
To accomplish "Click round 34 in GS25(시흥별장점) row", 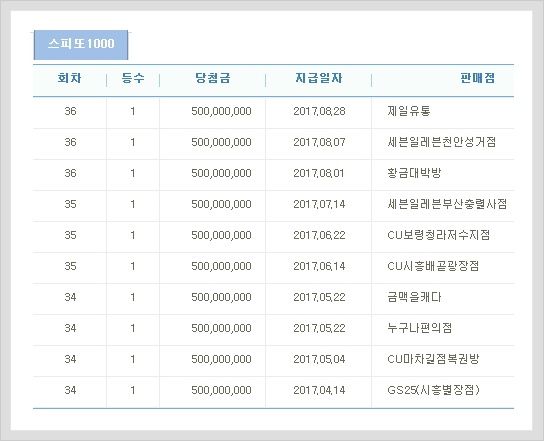I will [70, 390].
